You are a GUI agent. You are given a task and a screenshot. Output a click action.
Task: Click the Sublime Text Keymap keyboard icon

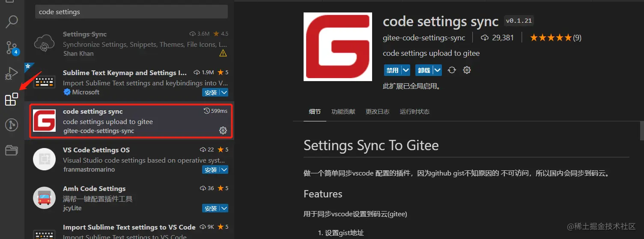[x=45, y=82]
